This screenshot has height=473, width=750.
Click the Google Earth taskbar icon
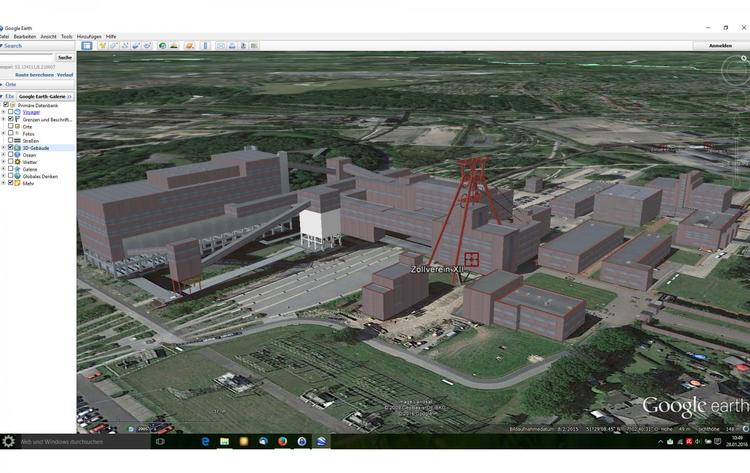pyautogui.click(x=321, y=441)
